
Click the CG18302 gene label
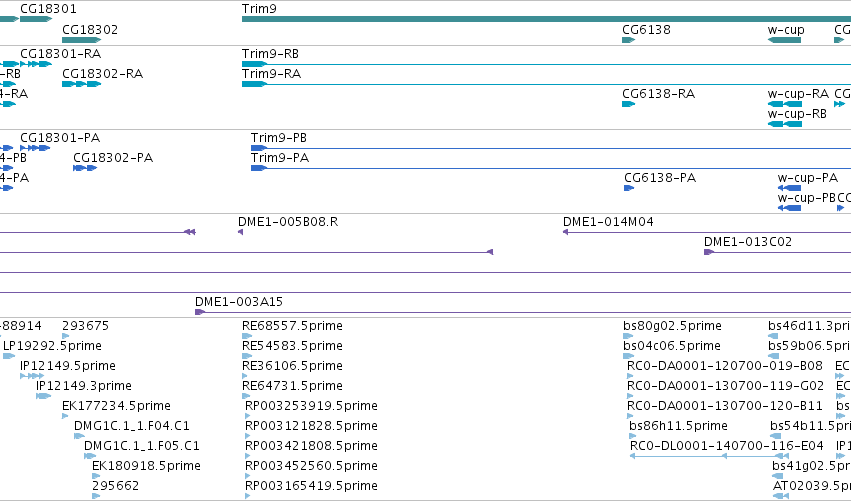click(90, 29)
